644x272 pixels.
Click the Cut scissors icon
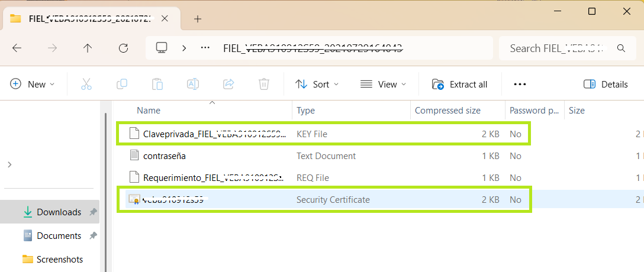[86, 84]
